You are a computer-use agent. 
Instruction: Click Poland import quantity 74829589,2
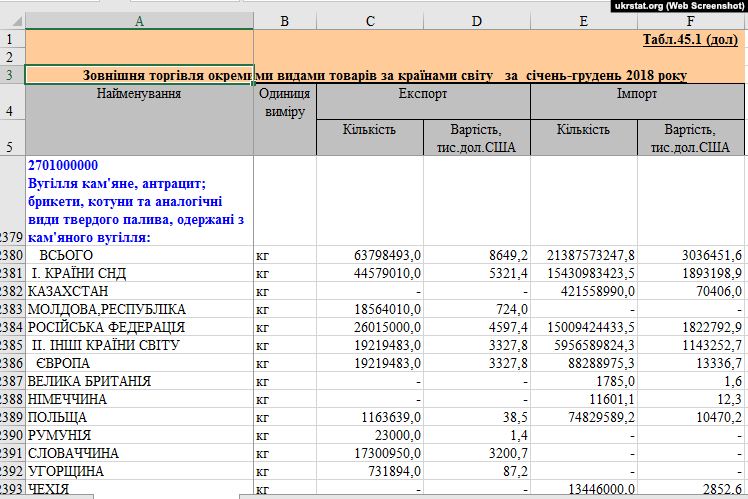click(x=583, y=417)
